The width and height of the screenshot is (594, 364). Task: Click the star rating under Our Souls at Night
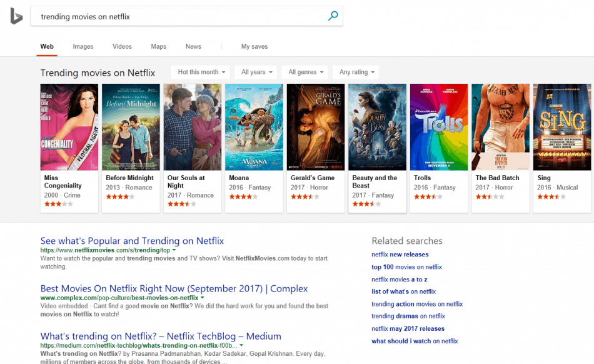coord(182,204)
